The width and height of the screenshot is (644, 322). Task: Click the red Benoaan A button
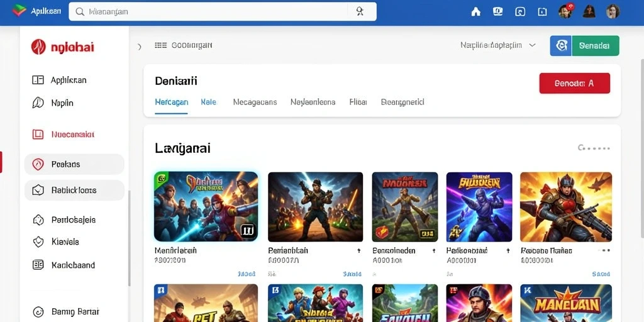pos(575,84)
